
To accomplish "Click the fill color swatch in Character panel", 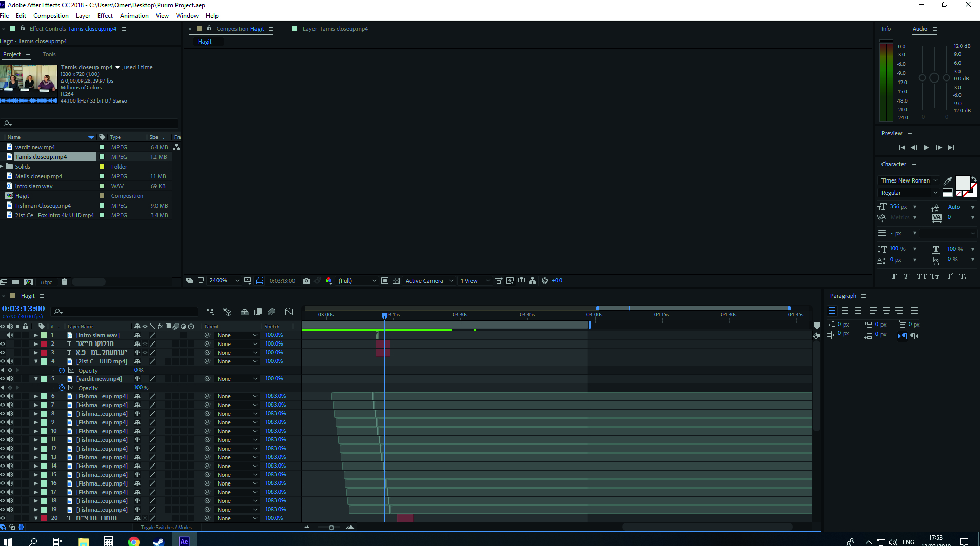I will (963, 183).
